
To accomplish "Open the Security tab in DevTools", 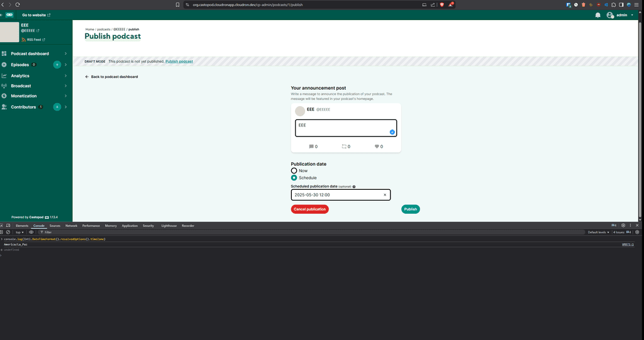I will tap(148, 226).
